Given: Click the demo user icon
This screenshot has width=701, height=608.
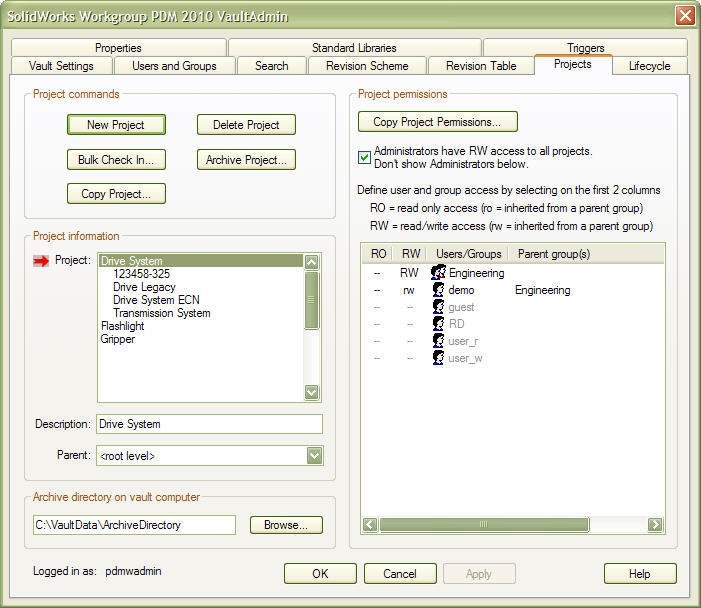Looking at the screenshot, I should 438,290.
